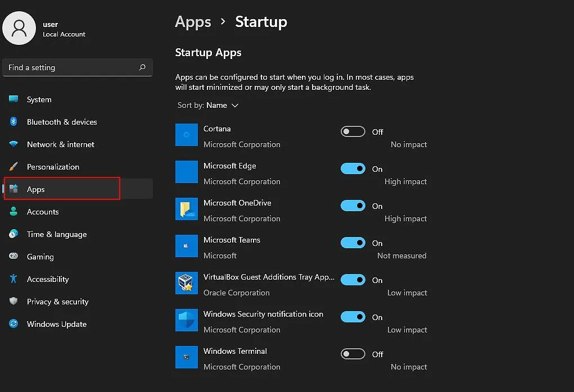Disable VirtualBox Guest Additions startup toggle
Screen dimensions: 574x392
point(353,280)
